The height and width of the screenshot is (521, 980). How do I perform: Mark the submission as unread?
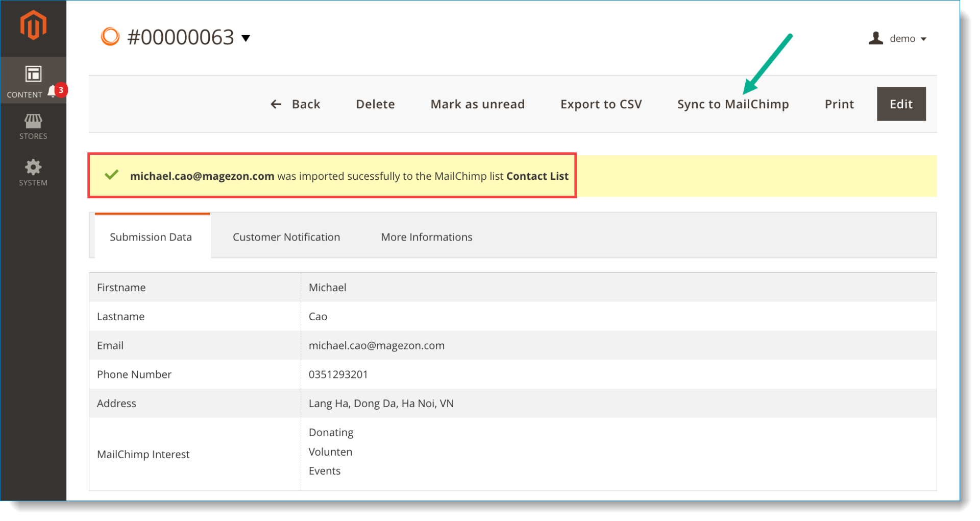[x=477, y=104]
